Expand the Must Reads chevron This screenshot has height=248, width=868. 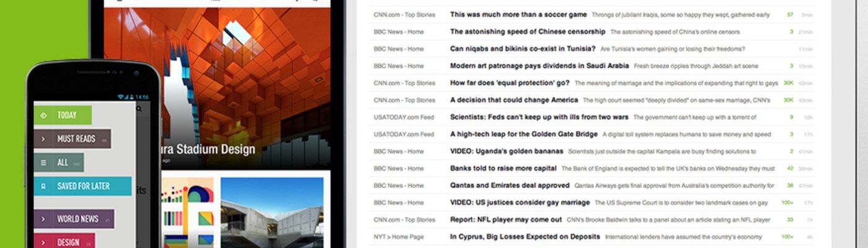coord(43,139)
